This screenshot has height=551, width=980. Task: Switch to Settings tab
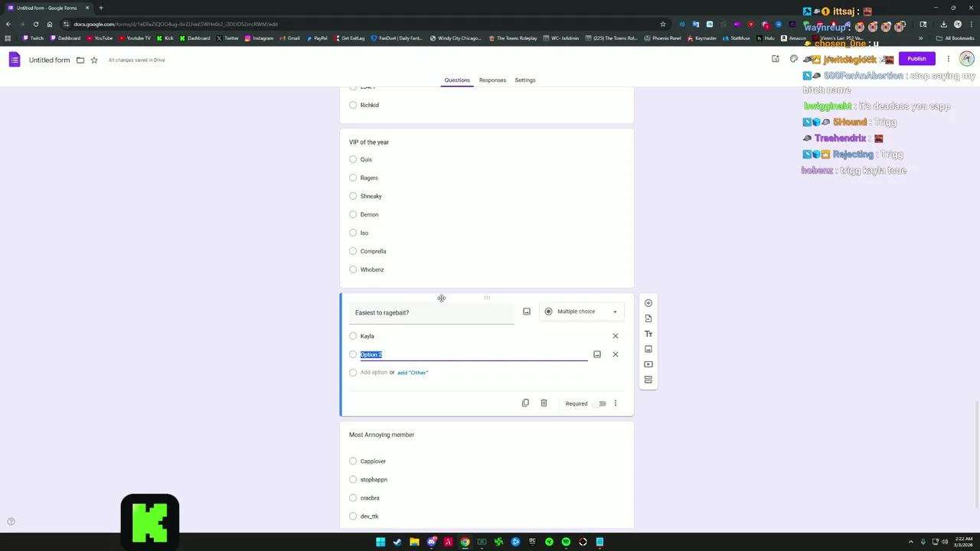point(525,80)
